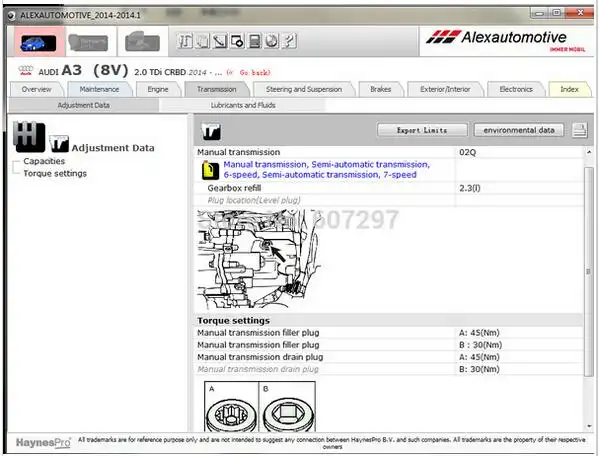Click the yellow oil can fluid icon

[210, 170]
